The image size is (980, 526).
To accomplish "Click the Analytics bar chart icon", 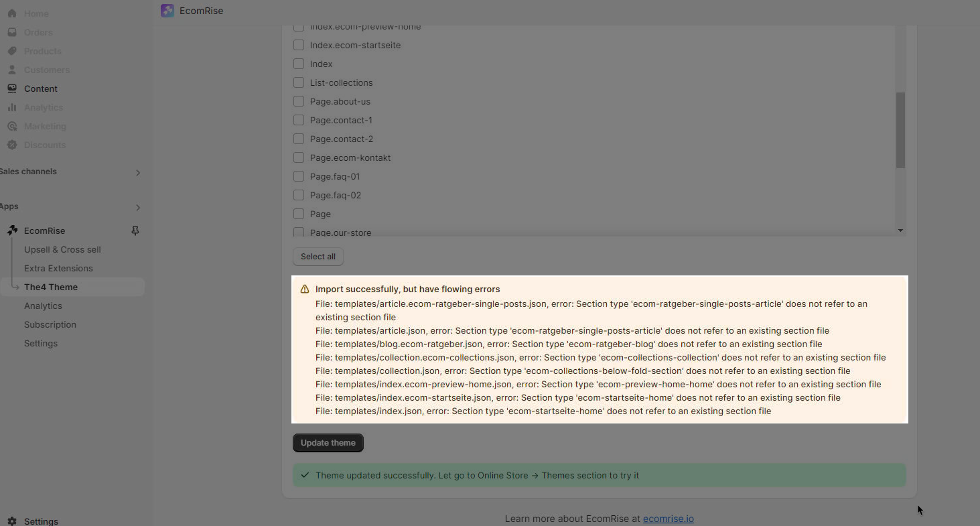I will (x=12, y=107).
